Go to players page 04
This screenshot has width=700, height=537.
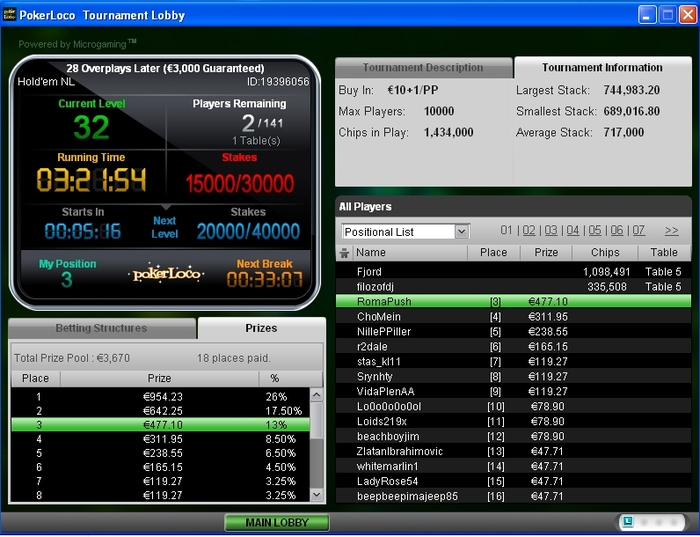(x=573, y=230)
